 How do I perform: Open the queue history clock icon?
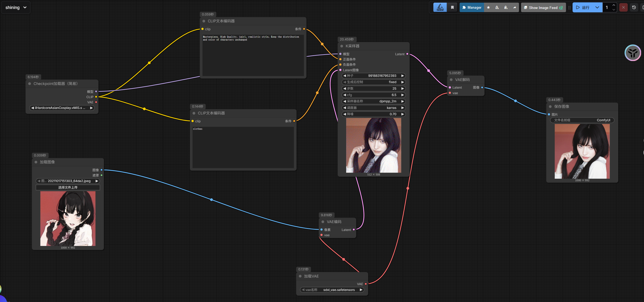(634, 7)
